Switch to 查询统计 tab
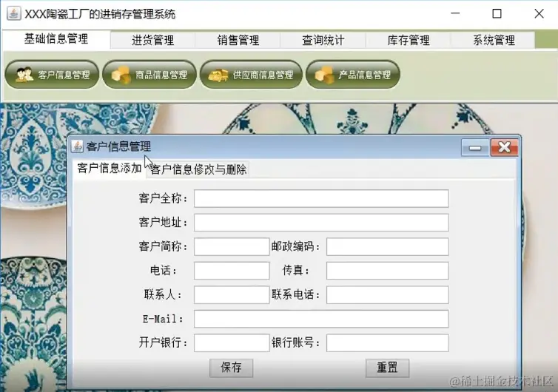558x392 pixels. [323, 40]
